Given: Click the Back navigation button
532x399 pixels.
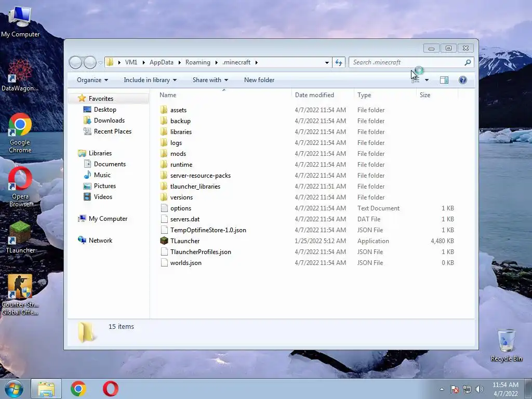Looking at the screenshot, I should point(75,62).
